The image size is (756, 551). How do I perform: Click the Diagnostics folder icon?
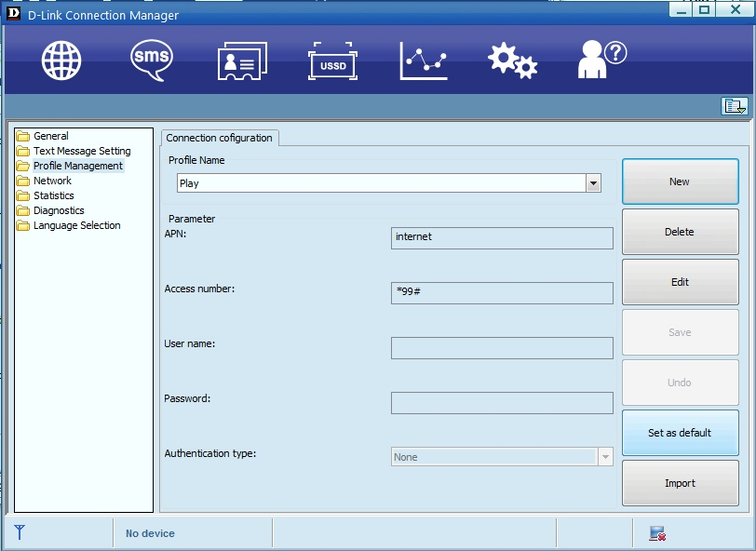pos(22,211)
